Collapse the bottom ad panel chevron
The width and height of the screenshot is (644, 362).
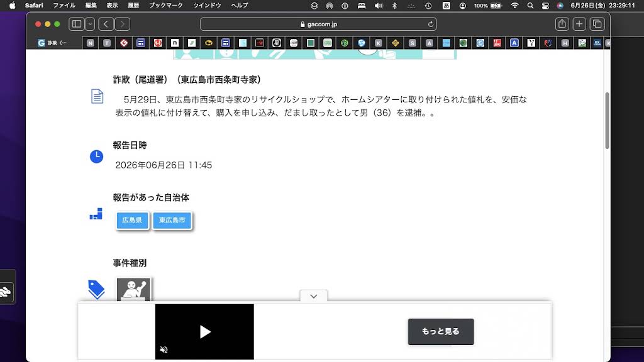point(314,297)
